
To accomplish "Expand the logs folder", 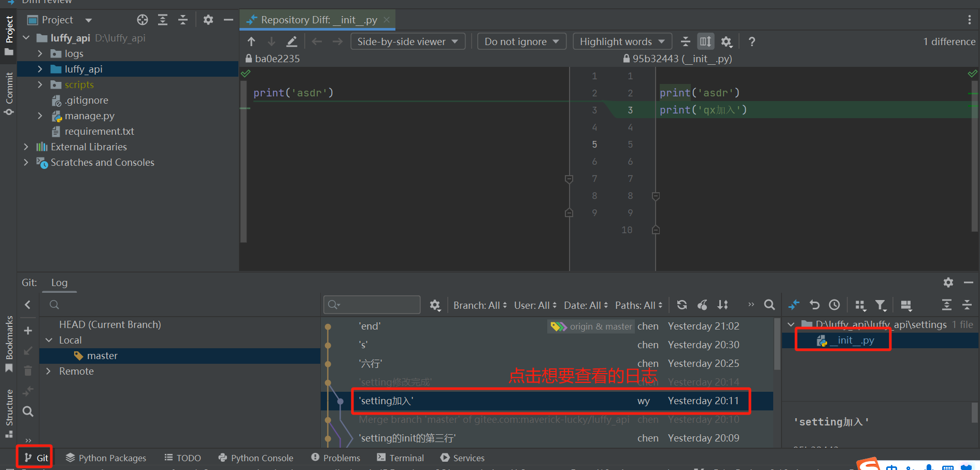I will pyautogui.click(x=40, y=53).
